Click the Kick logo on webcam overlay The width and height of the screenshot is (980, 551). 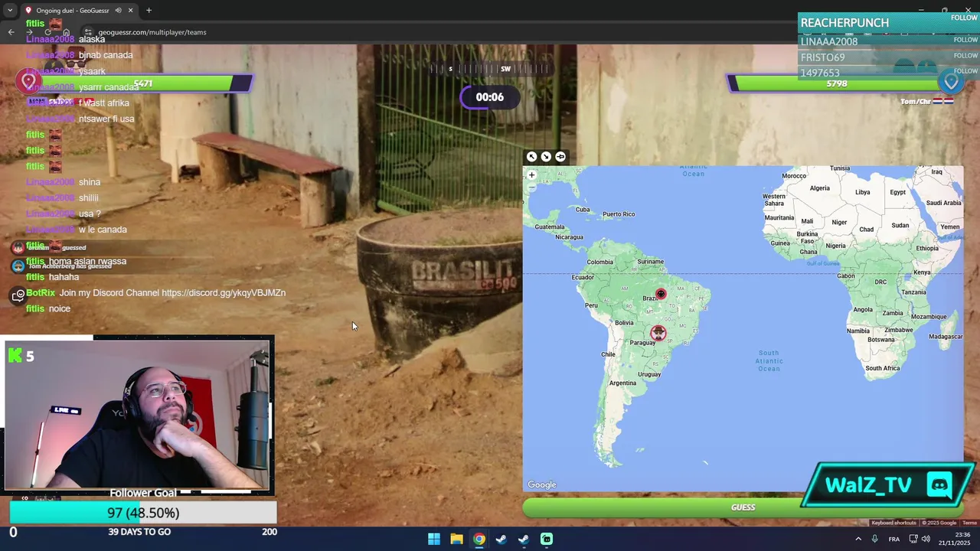pyautogui.click(x=15, y=355)
